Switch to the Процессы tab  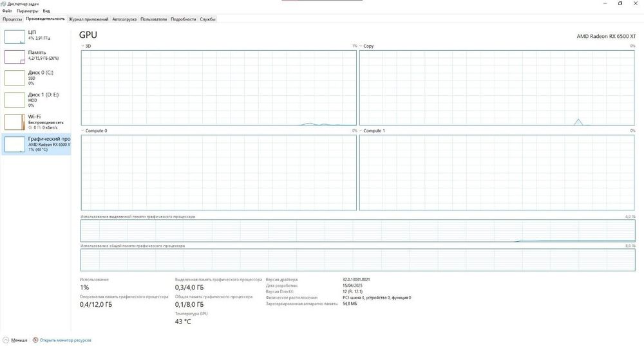pyautogui.click(x=12, y=19)
